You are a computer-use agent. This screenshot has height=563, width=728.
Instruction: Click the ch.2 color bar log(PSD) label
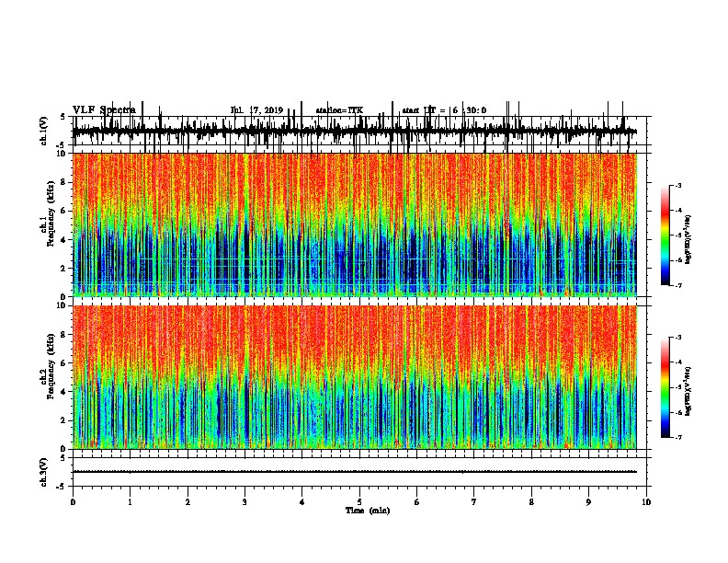[x=688, y=391]
